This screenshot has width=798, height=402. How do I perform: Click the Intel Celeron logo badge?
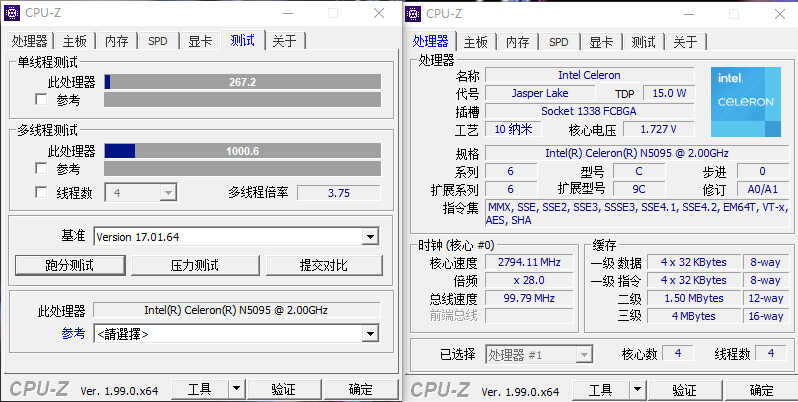point(746,102)
